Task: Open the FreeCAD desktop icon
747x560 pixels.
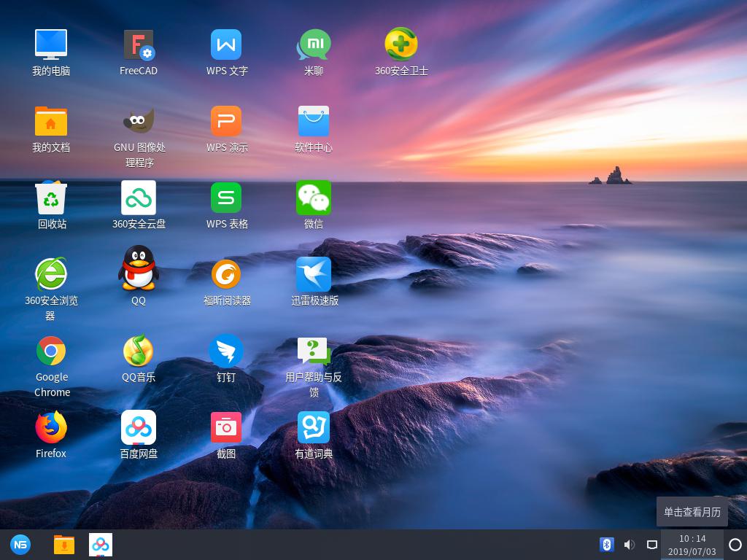Action: 139,45
